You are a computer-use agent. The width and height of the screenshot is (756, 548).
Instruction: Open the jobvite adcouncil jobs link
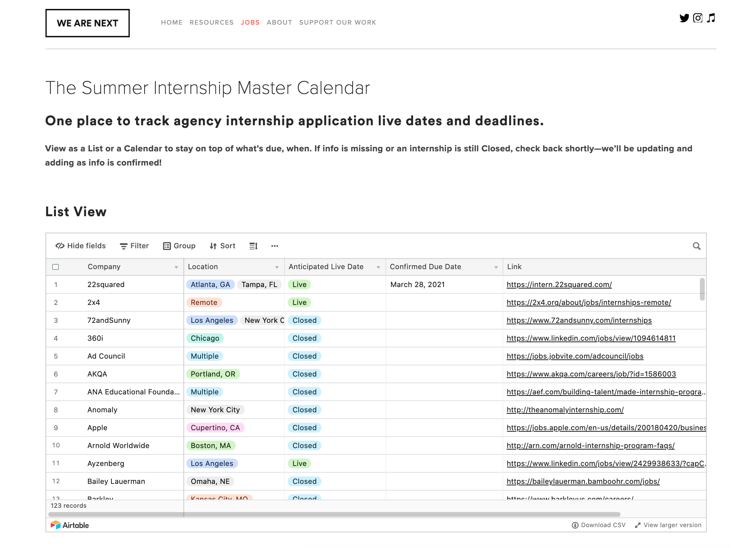[575, 356]
